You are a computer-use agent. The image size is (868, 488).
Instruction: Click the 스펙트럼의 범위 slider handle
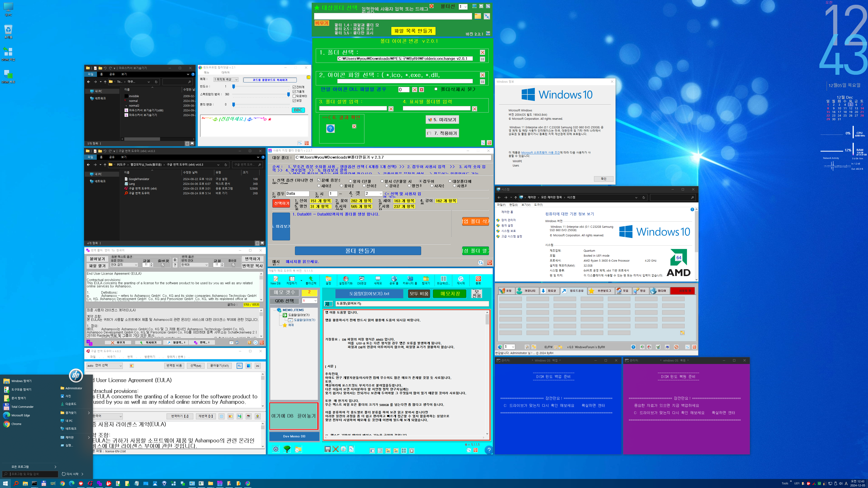[288, 94]
